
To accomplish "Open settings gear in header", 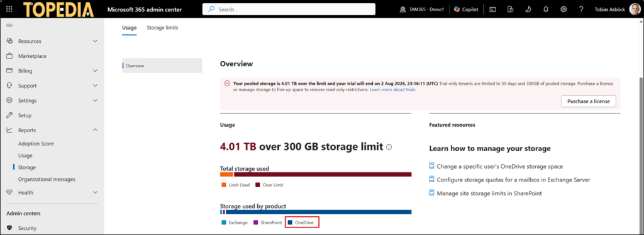I will 563,9.
